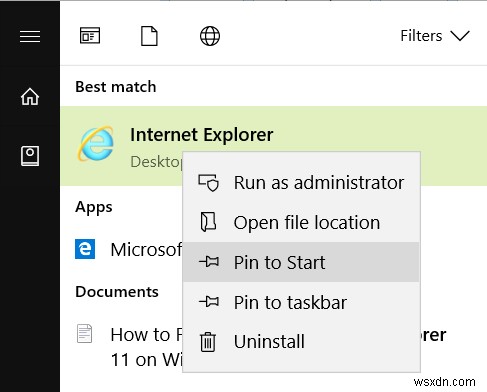Viewport: 487px width, 392px height.
Task: Select Pin to taskbar
Action: [x=301, y=302]
